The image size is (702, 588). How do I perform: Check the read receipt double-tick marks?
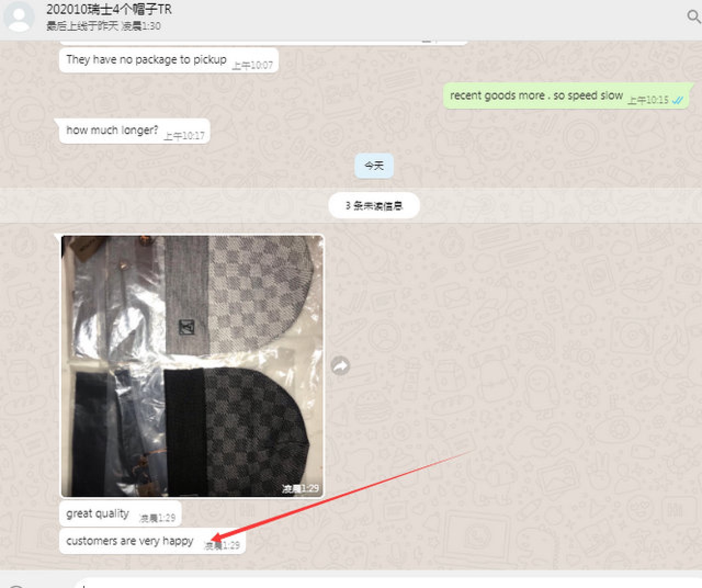tap(678, 100)
